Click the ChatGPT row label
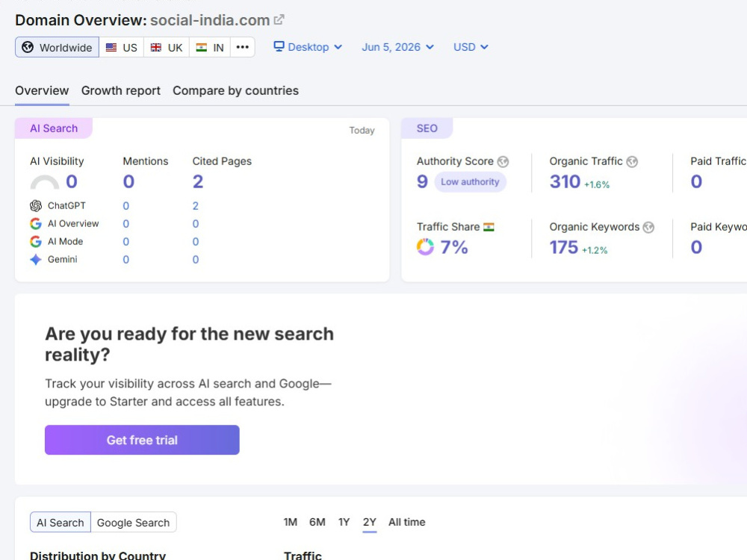Viewport: 747px width, 560px height. pyautogui.click(x=66, y=206)
